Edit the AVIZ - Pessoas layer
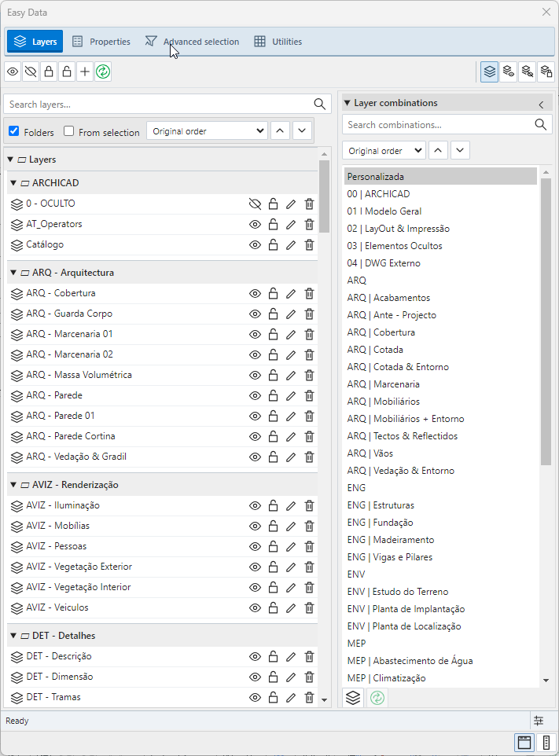Screen dimensions: 559x756 click(x=291, y=547)
